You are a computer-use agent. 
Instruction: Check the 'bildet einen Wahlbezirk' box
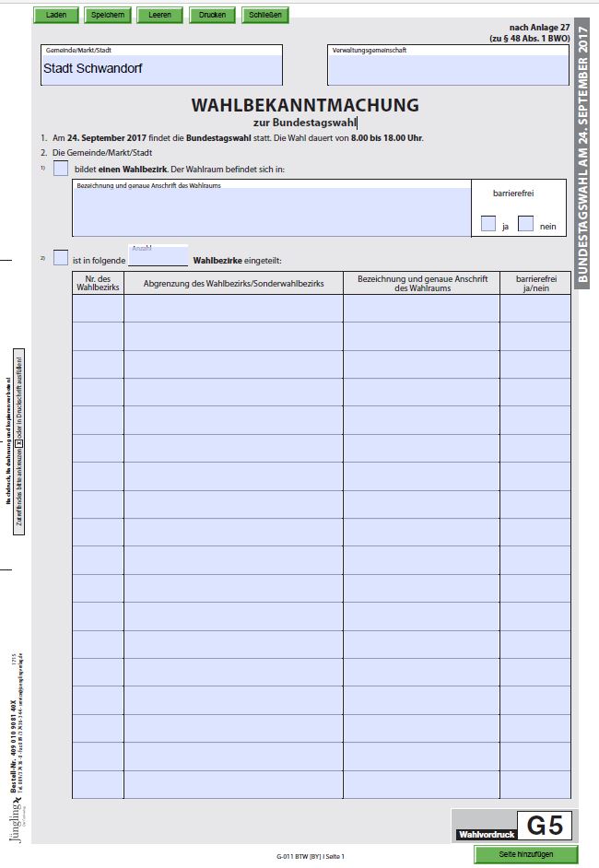(x=61, y=169)
